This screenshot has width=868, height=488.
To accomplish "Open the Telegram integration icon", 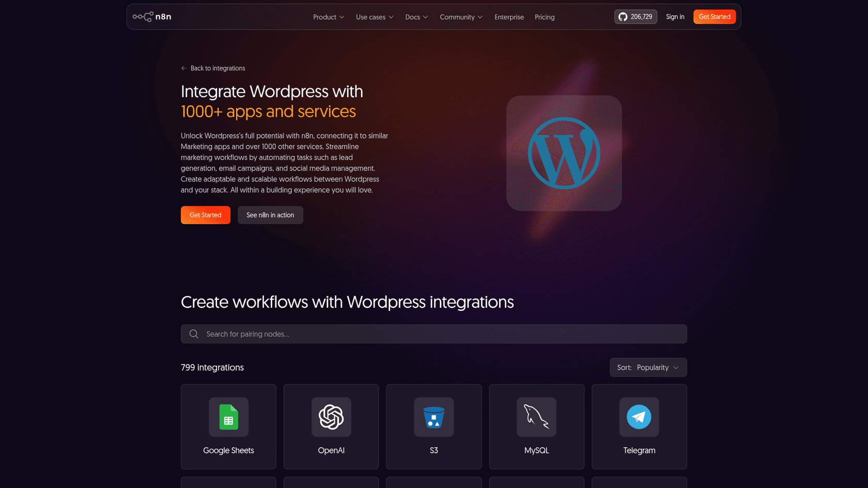I will pyautogui.click(x=639, y=417).
